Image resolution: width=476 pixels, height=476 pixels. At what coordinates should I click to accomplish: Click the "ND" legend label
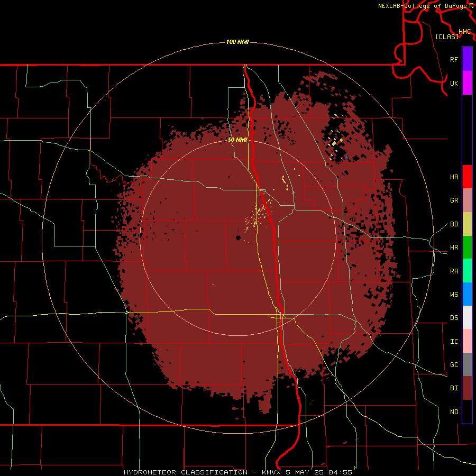coord(454,412)
